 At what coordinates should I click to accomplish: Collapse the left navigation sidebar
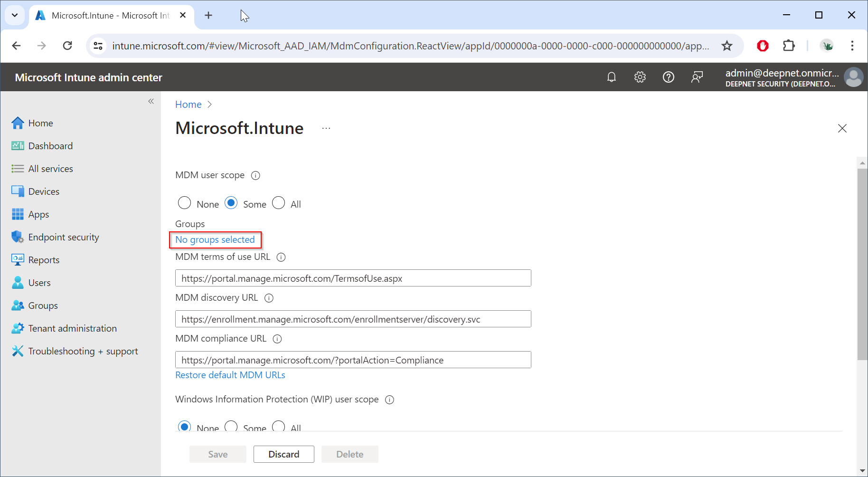point(151,101)
